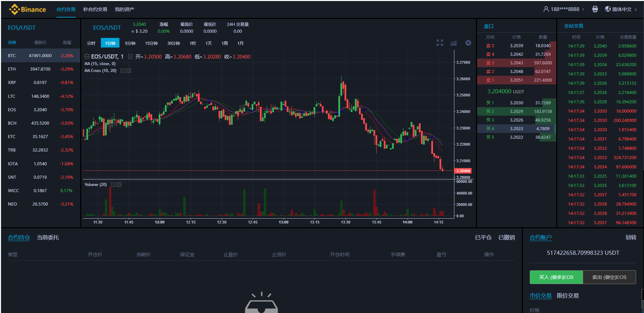Viewport: 644px width, 313px height.
Task: Switch to 限价交易 order type
Action: (x=568, y=296)
